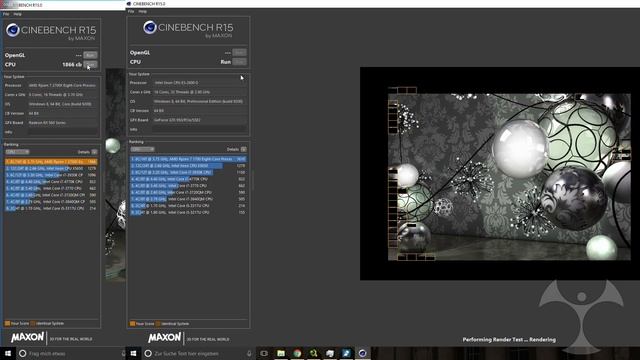Select i7-3720QM ranking row in left window
640x360 pixels.
tap(51, 195)
